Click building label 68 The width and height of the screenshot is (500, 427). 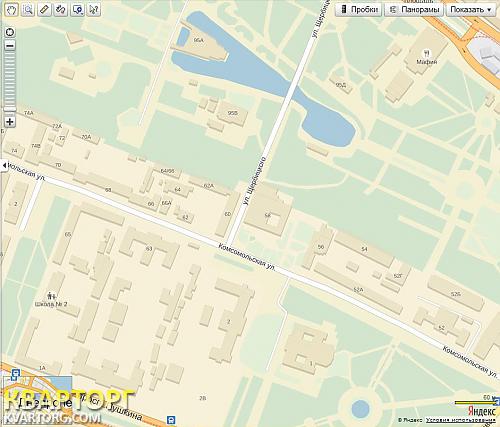(108, 190)
